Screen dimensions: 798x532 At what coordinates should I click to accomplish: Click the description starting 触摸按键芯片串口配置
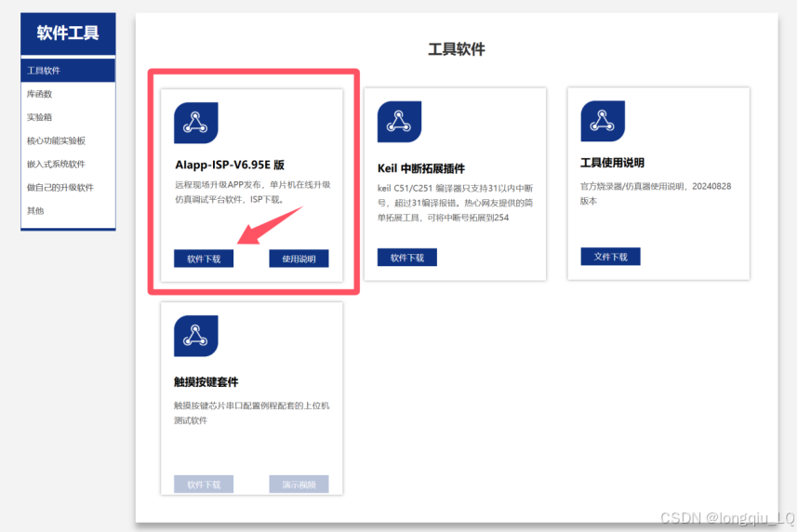pos(251,413)
